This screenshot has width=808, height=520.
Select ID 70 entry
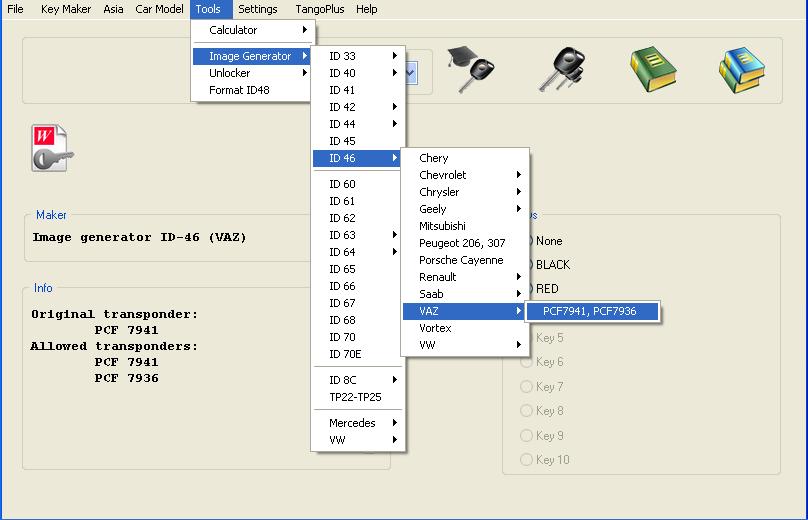[x=357, y=337]
